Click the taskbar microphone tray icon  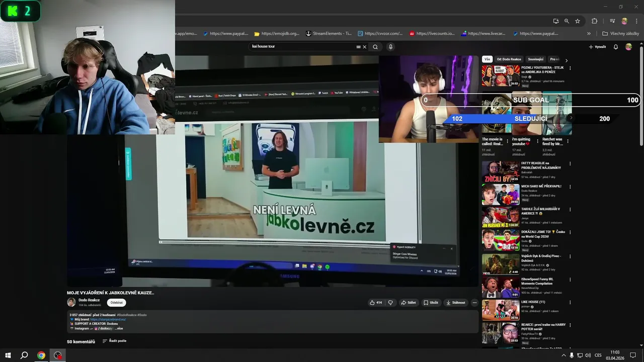click(572, 355)
